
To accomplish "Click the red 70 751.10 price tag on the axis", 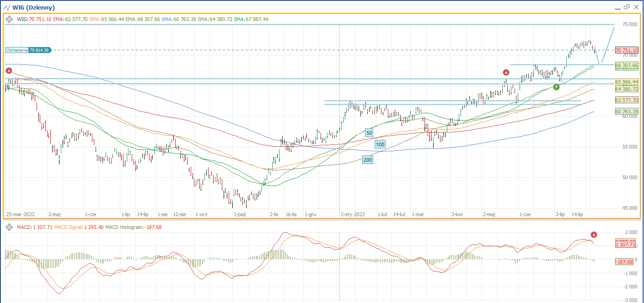I will (627, 50).
